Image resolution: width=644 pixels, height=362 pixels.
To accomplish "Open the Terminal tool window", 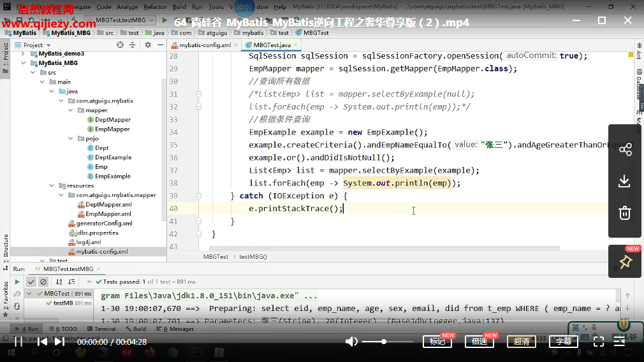I will pos(101,329).
